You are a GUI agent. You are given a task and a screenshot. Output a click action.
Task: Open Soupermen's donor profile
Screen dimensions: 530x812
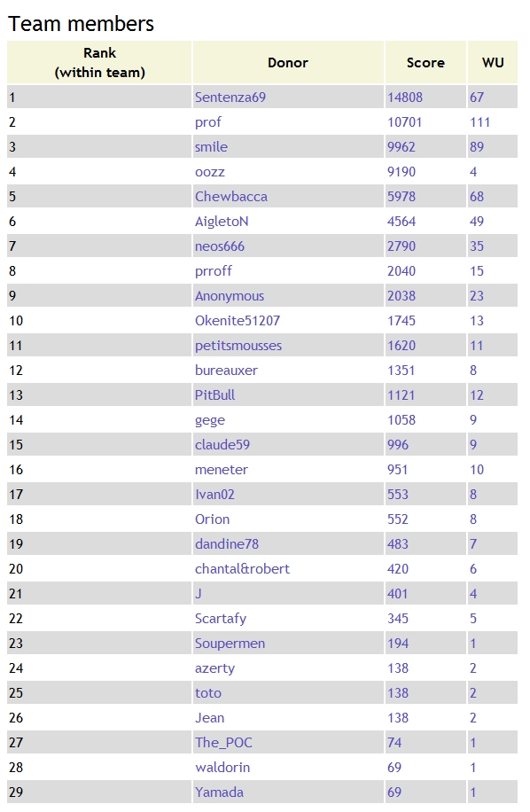pos(230,644)
